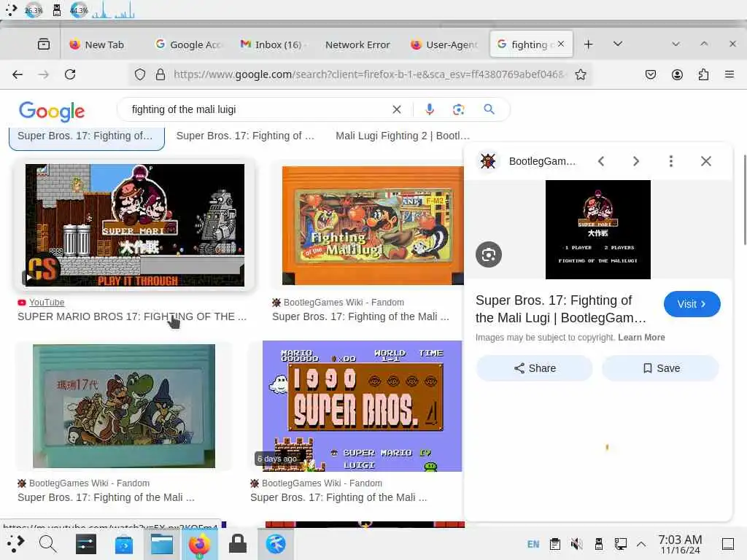Open orange Fighting of the Malilugi cartridge image
The height and width of the screenshot is (560, 747).
pyautogui.click(x=373, y=225)
